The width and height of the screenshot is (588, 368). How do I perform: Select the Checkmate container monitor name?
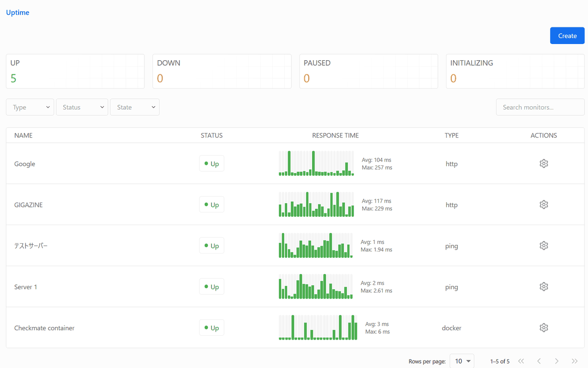[x=45, y=328]
